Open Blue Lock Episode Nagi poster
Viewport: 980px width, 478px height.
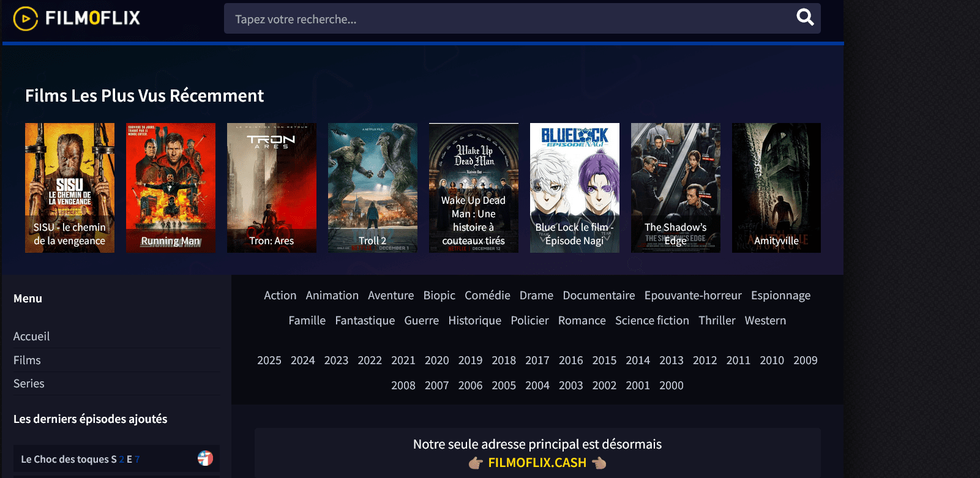click(x=574, y=187)
